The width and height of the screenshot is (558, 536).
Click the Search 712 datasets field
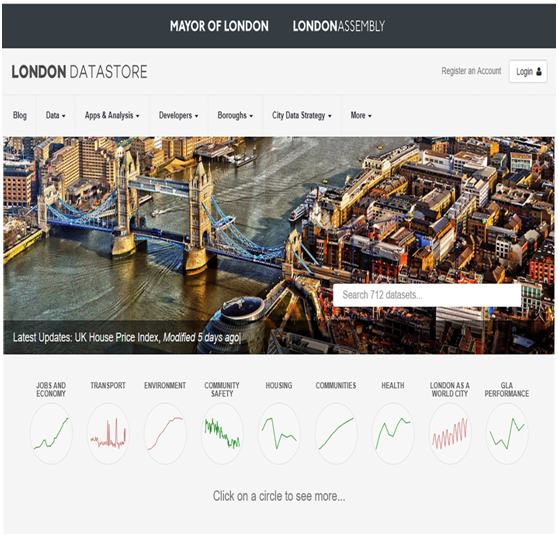point(427,295)
